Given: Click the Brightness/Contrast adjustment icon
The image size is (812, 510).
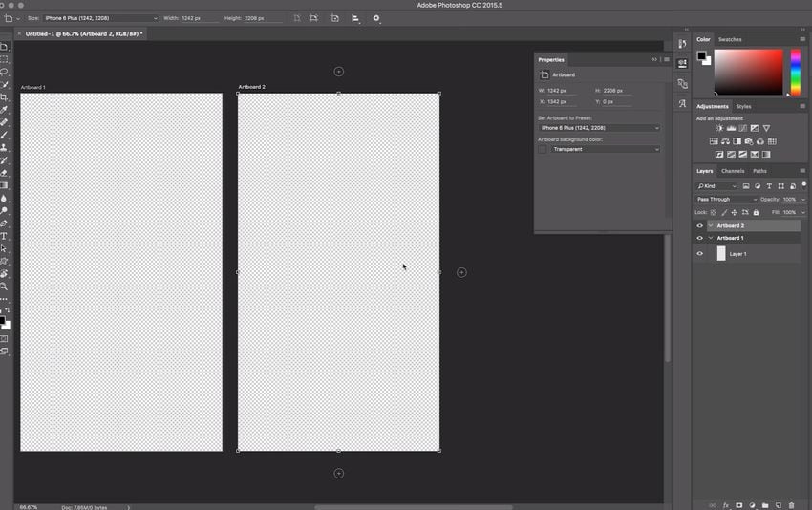Looking at the screenshot, I should 719,128.
